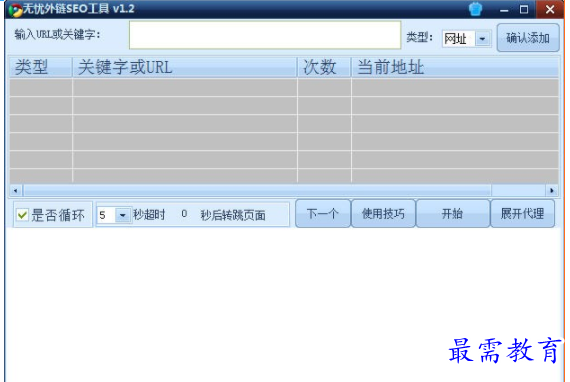Click the 确认添加 button

[x=528, y=38]
